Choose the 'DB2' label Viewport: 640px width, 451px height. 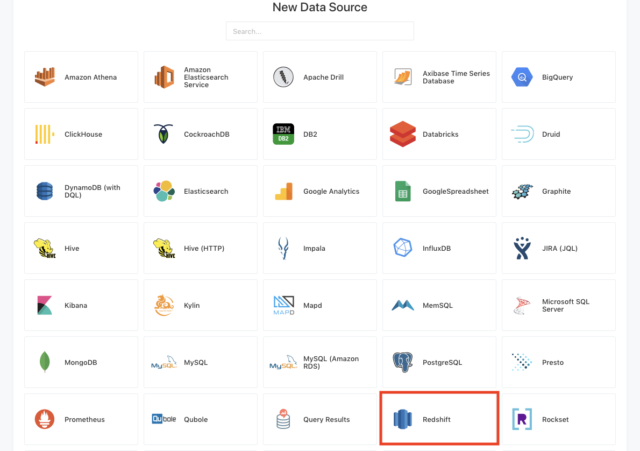point(310,134)
